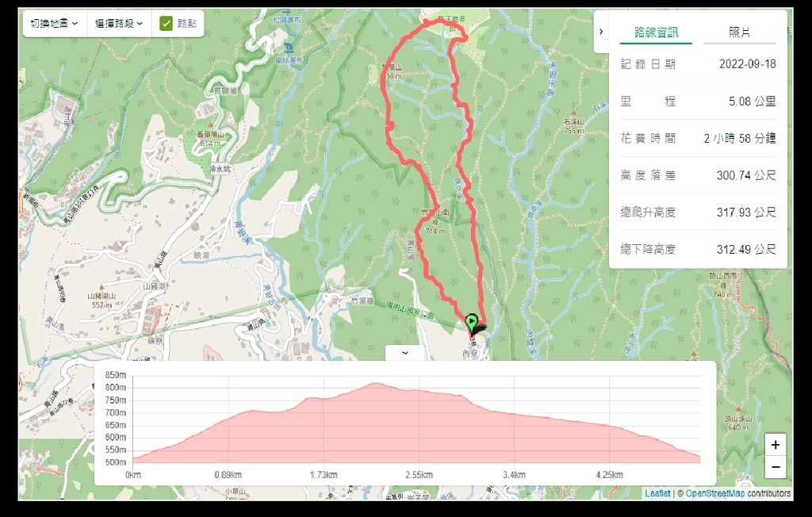Collapse the route info side panel arrow
812x517 pixels.
(x=601, y=32)
